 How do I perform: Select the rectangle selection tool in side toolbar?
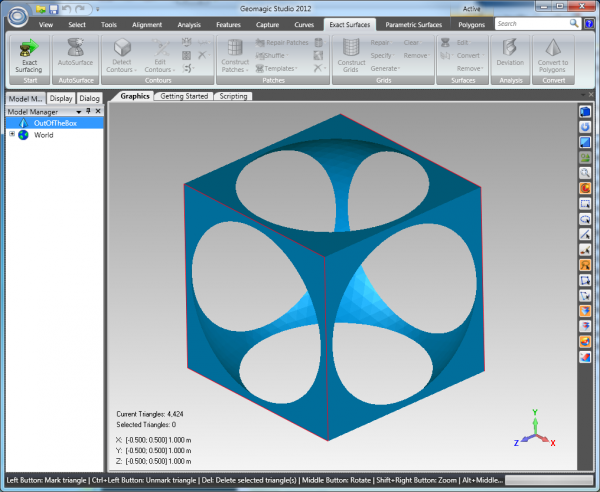pyautogui.click(x=585, y=203)
